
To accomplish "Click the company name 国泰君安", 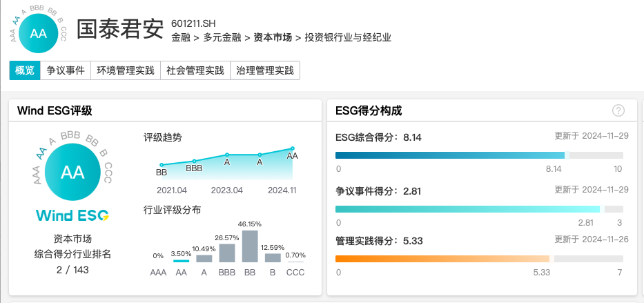I will [x=120, y=29].
